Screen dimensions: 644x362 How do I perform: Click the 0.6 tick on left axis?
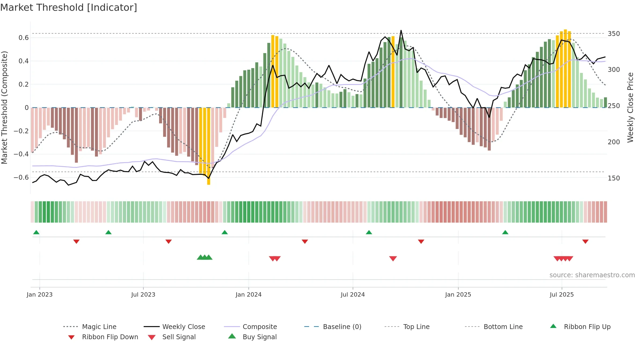coord(24,38)
